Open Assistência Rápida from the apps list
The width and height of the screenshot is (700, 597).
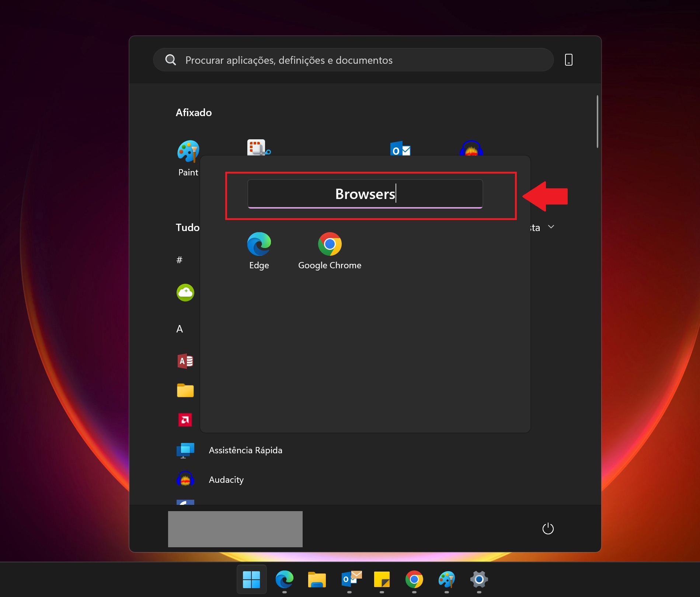245,450
